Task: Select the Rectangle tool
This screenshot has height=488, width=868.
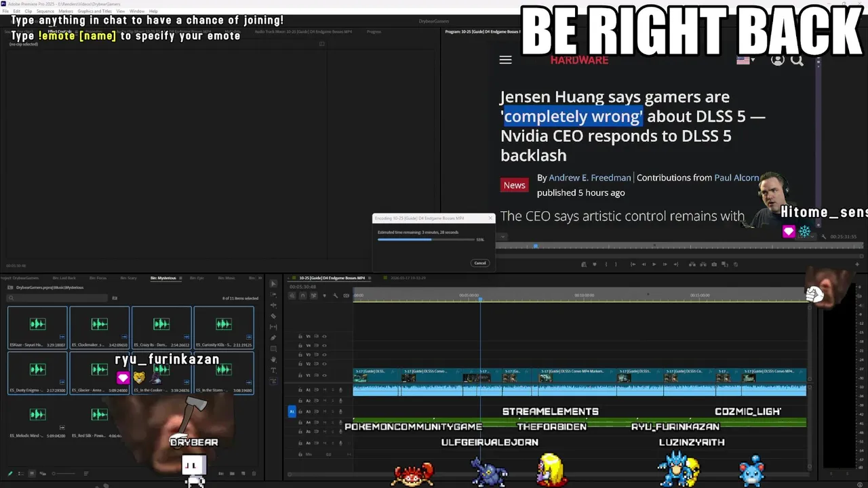Action: [273, 348]
